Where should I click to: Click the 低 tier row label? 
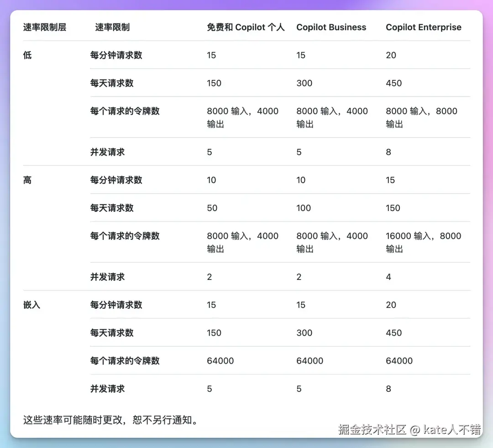(x=26, y=55)
